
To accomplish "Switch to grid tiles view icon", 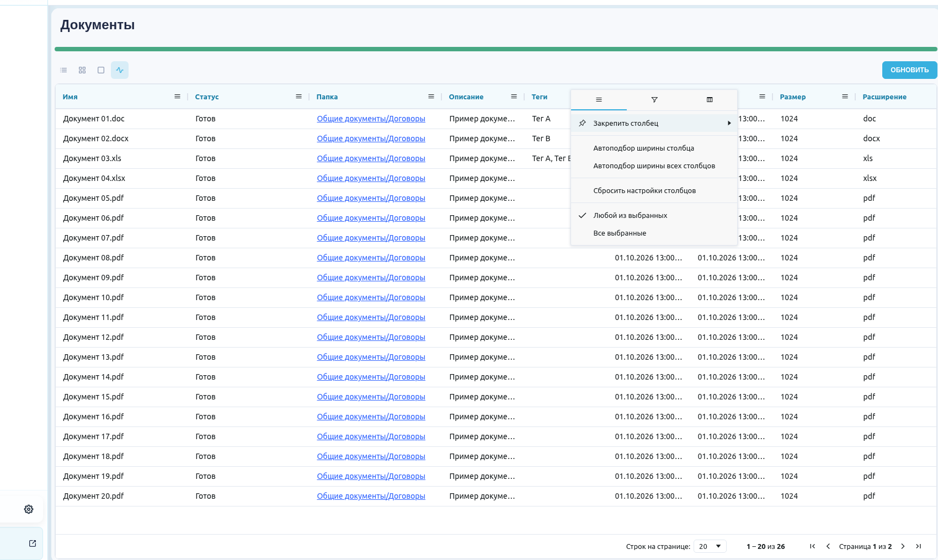I will (x=82, y=70).
